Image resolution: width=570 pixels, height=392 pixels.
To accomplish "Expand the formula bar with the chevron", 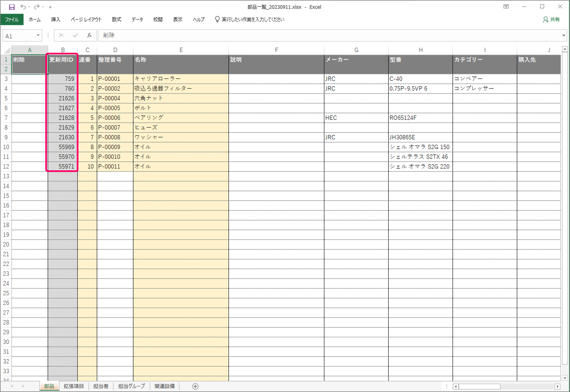I will (x=564, y=35).
